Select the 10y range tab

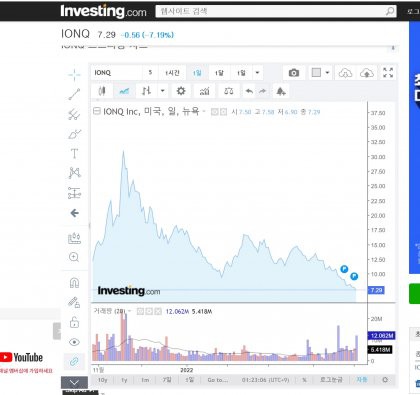[x=103, y=380]
